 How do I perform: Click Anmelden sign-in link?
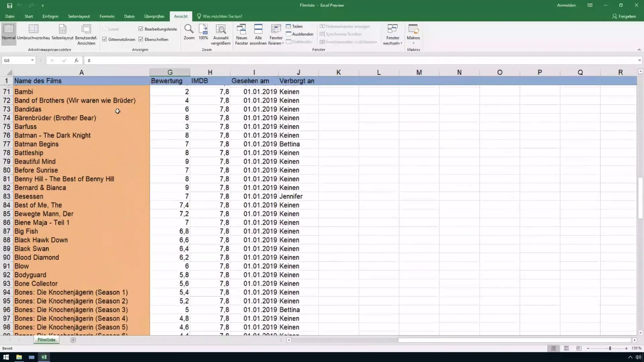point(566,5)
